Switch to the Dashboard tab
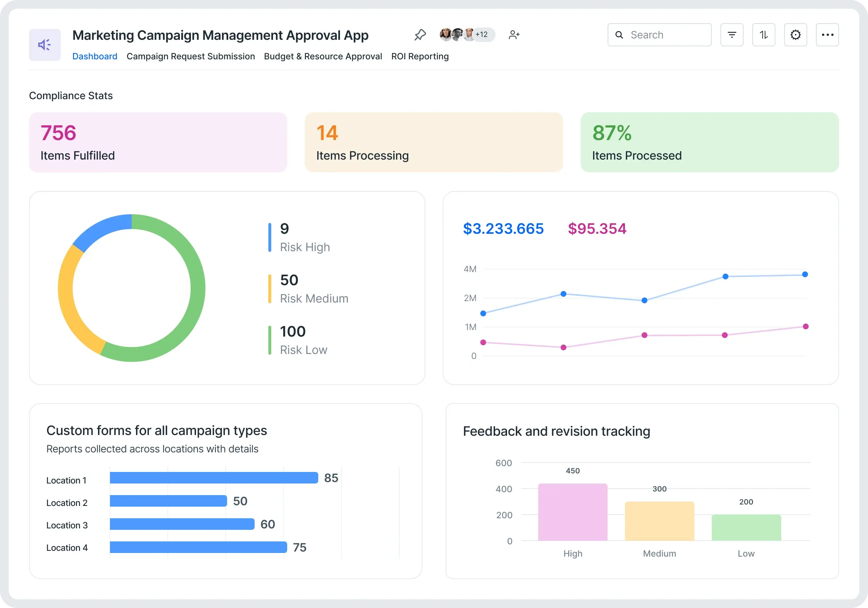 tap(94, 56)
